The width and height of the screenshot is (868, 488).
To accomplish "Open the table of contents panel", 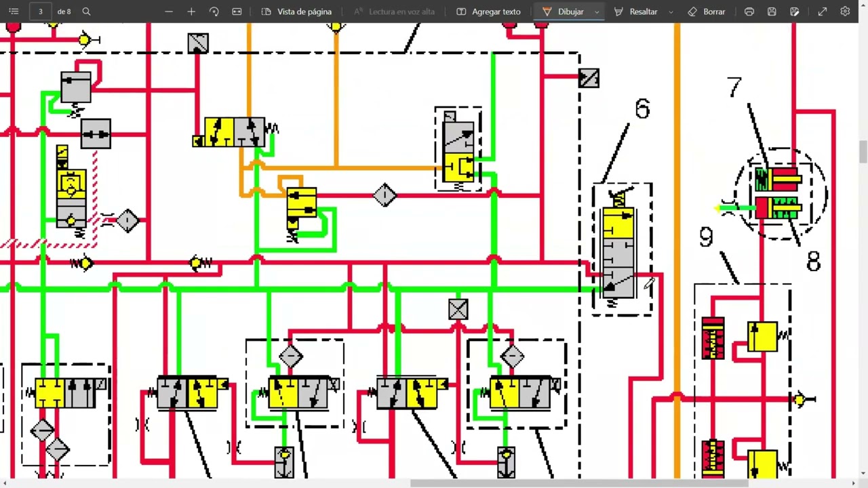I will click(14, 12).
